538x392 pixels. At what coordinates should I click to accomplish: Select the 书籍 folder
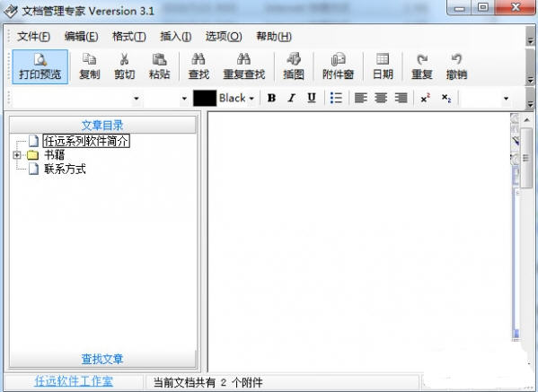pos(54,155)
